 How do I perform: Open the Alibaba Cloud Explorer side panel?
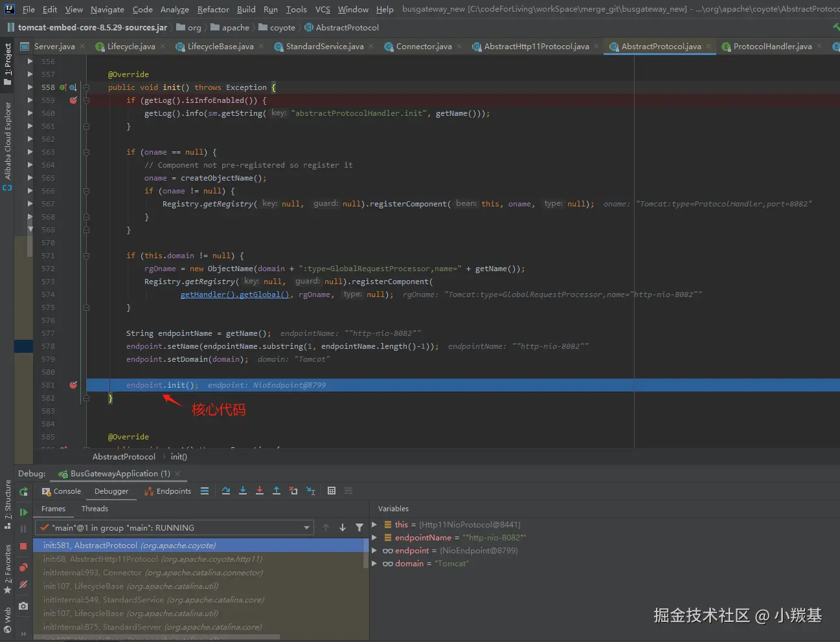7,146
